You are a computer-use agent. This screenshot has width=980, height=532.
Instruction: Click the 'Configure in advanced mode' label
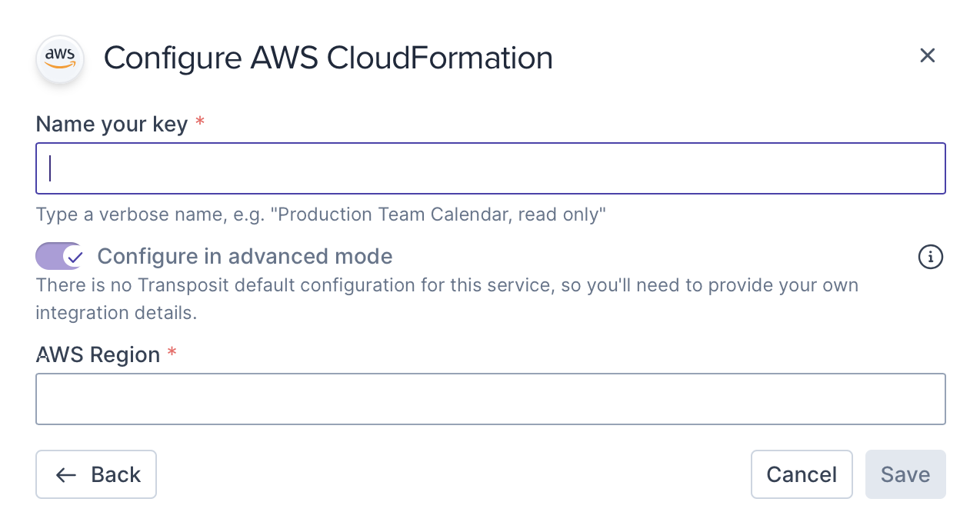point(245,256)
